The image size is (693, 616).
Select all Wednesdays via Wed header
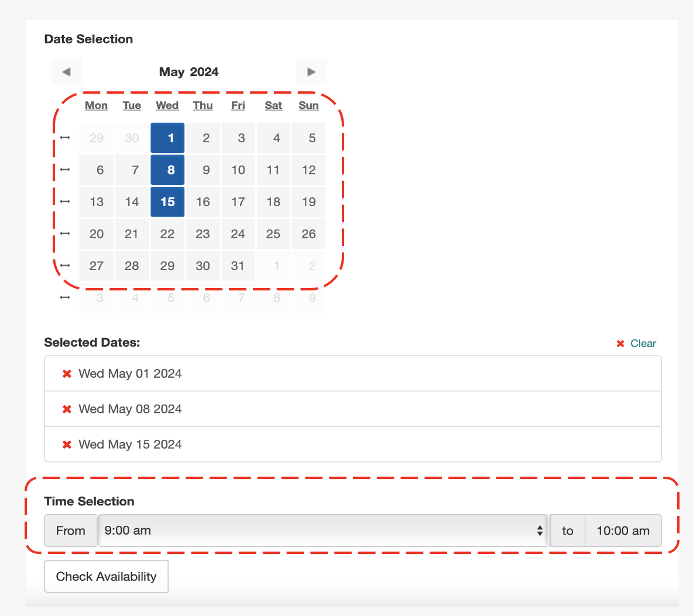coord(167,105)
